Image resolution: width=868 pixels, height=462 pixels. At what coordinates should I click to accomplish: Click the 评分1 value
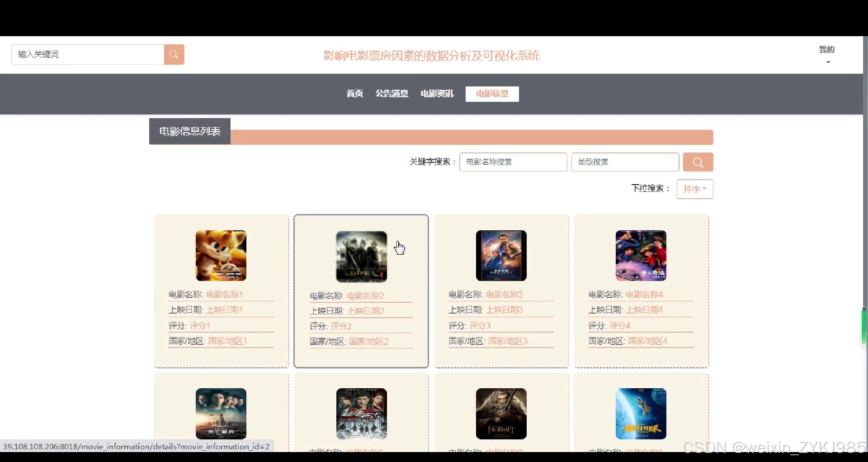coord(200,326)
